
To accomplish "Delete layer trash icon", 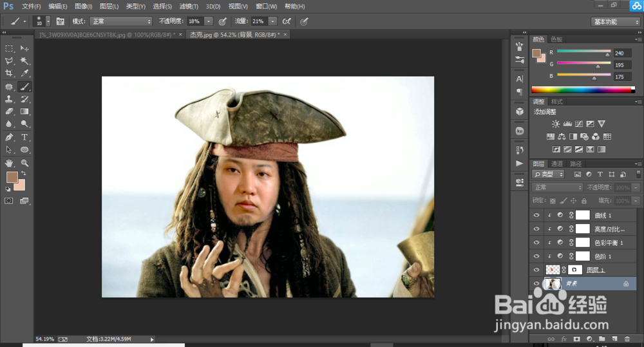I will pyautogui.click(x=627, y=339).
